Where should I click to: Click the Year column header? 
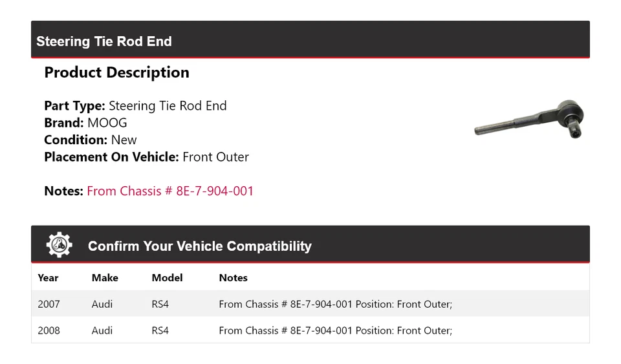[x=48, y=277]
